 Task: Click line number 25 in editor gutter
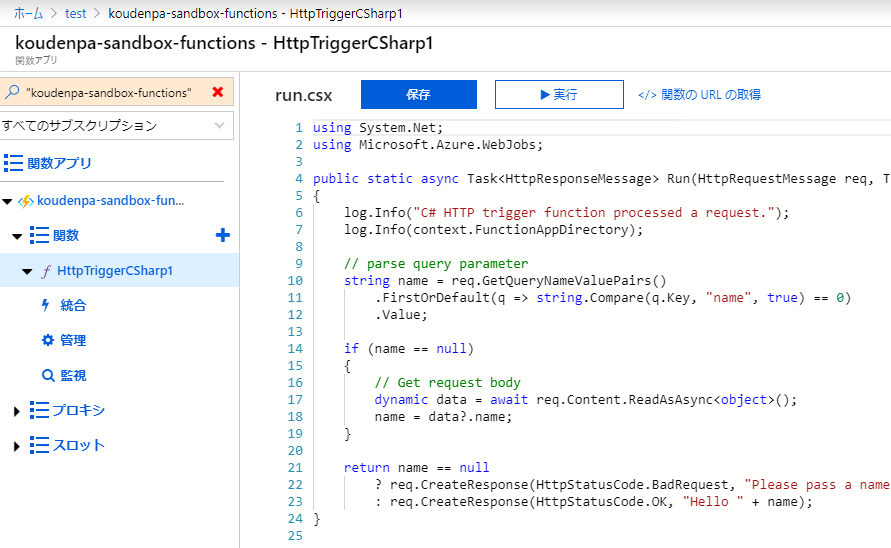(295, 535)
